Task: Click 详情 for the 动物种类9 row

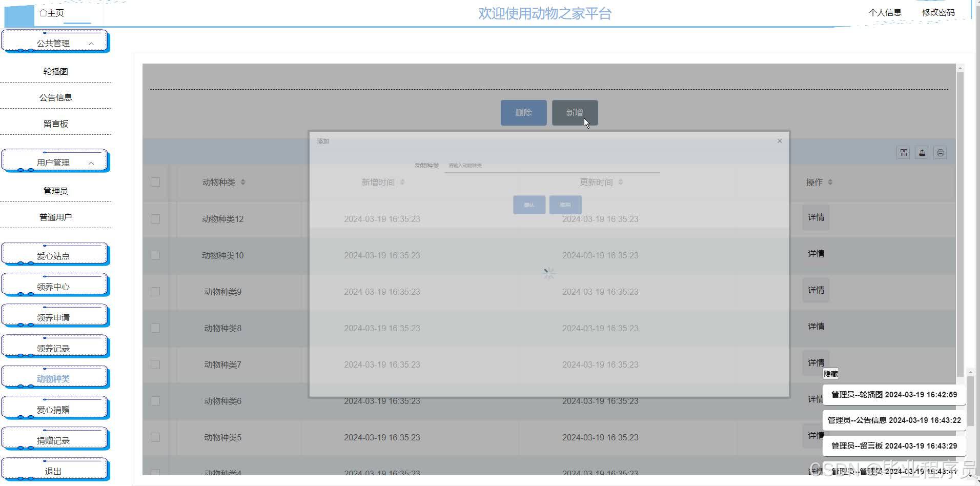Action: point(815,290)
